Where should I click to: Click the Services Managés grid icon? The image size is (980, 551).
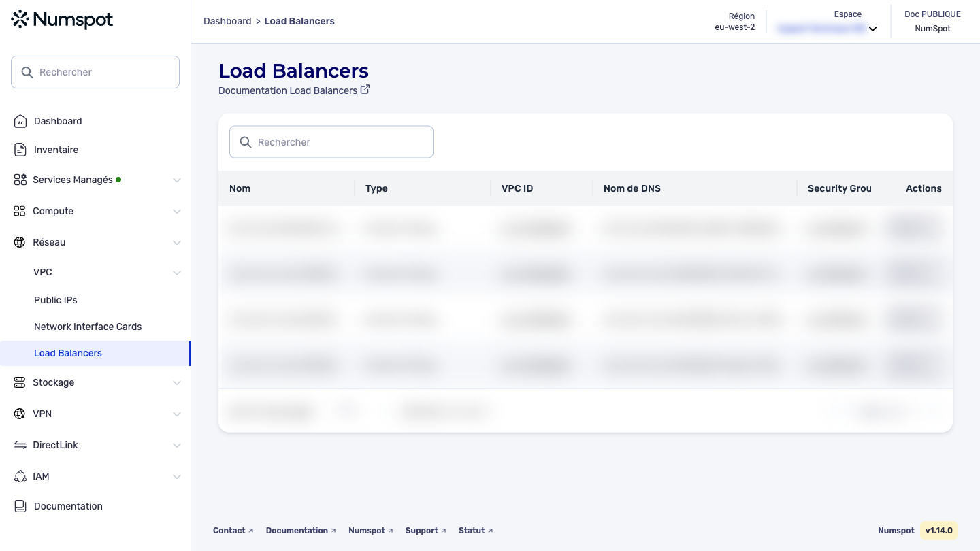20,180
